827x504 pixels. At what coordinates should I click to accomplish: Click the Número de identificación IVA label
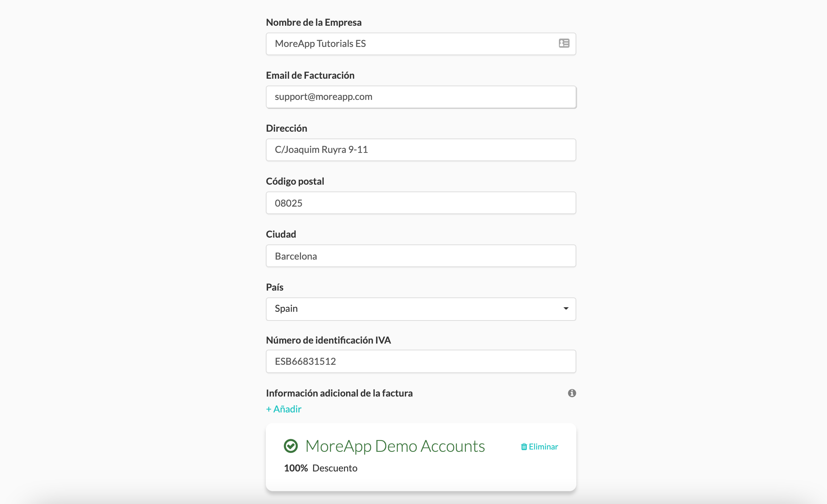[328, 340]
